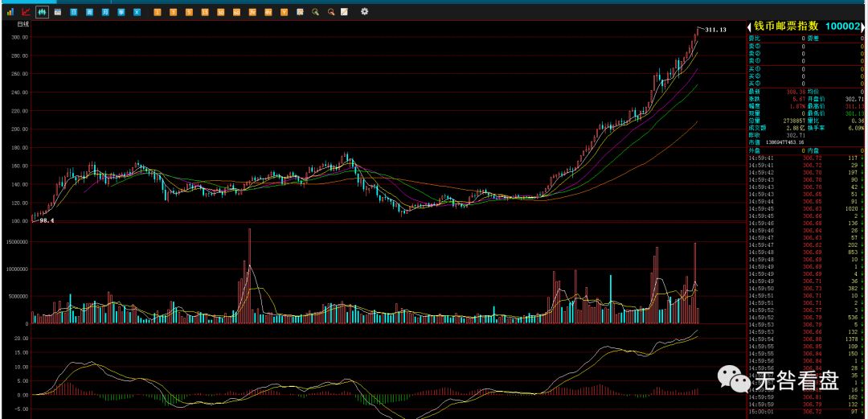Image resolution: width=868 pixels, height=419 pixels.
Task: Select the quarterly (季) period icon
Action: coord(121,11)
